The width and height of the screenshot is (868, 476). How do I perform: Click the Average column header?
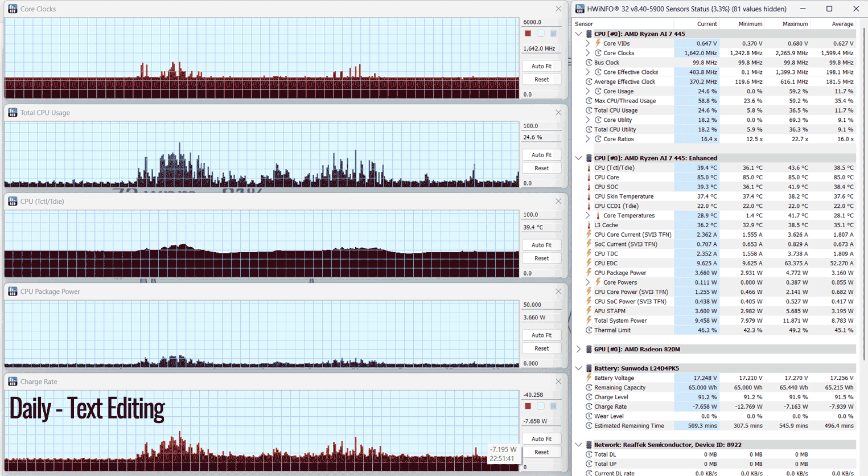(x=842, y=24)
